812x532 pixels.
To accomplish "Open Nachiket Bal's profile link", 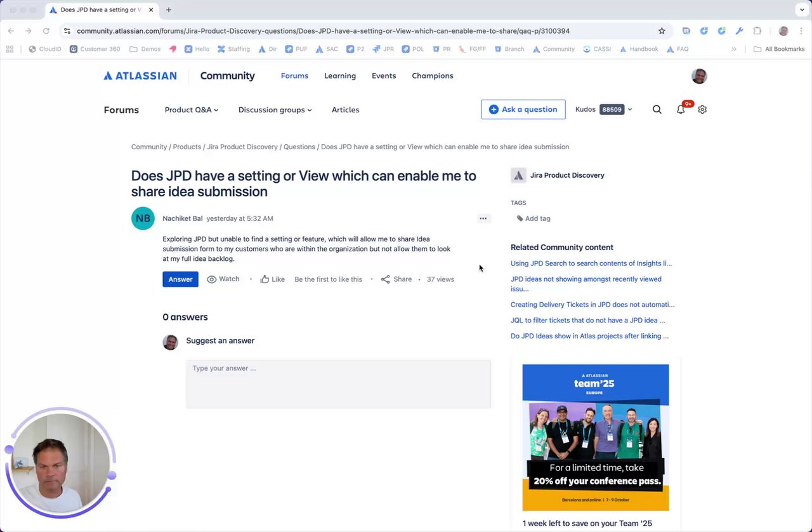I will pyautogui.click(x=183, y=218).
